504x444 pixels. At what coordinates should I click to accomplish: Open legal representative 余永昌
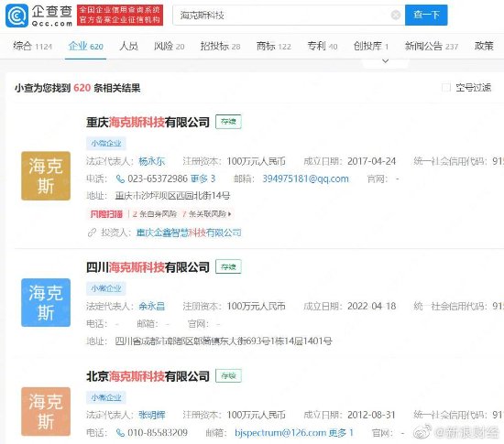152,307
